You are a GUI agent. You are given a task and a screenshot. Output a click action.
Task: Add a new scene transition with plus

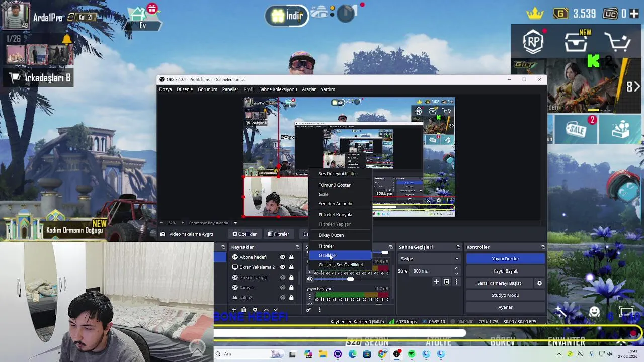tap(436, 282)
